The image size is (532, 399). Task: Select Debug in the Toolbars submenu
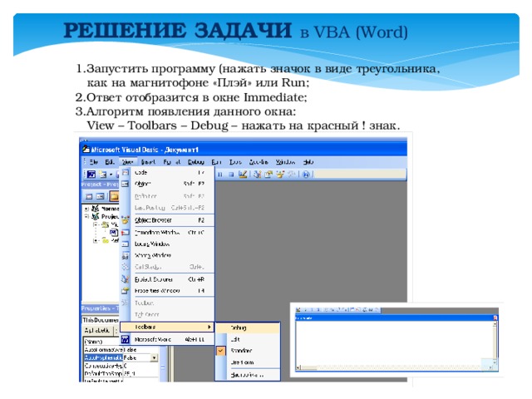click(248, 328)
